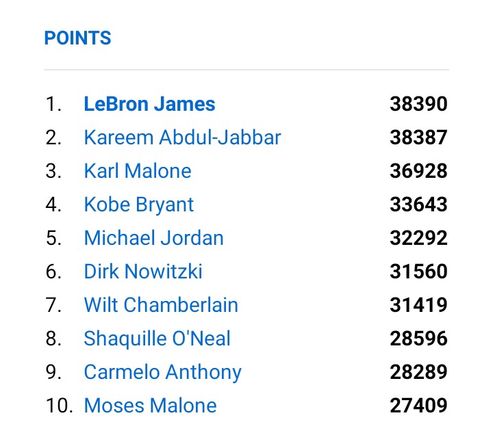The height and width of the screenshot is (448, 493).
Task: Open Dirk Nowitzki player link
Action: click(x=143, y=272)
